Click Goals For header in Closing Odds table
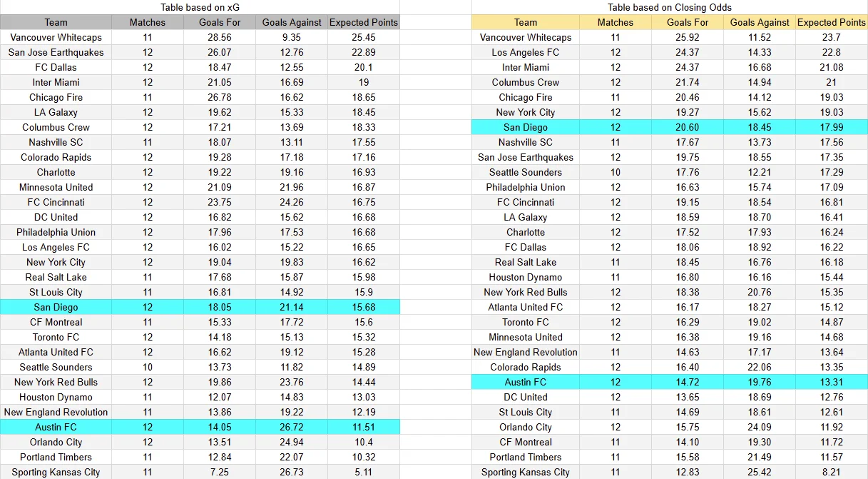This screenshot has width=868, height=479. point(688,22)
